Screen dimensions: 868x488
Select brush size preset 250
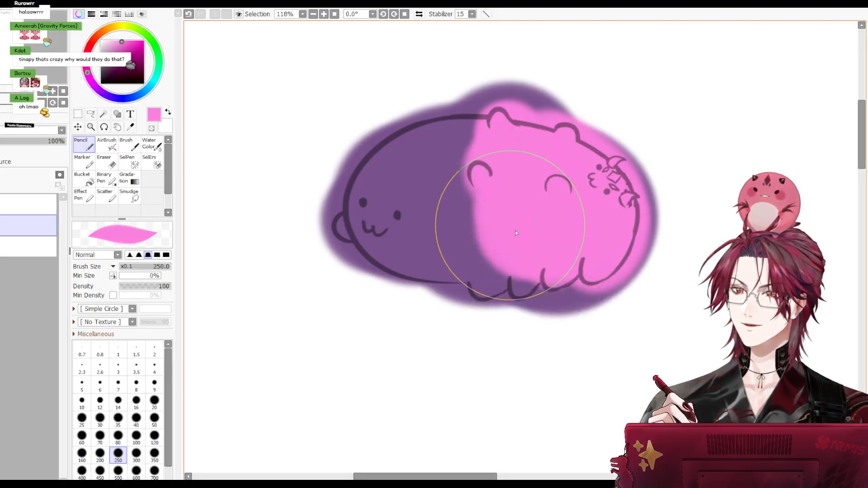click(x=118, y=455)
